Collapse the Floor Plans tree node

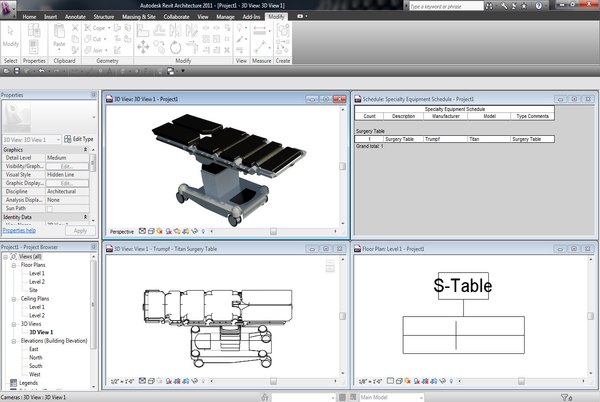tap(14, 265)
